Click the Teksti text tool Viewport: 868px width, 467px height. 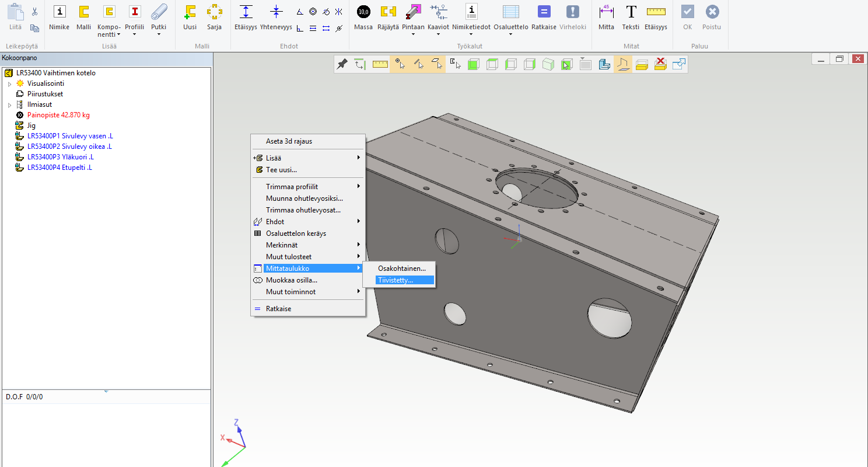(631, 12)
